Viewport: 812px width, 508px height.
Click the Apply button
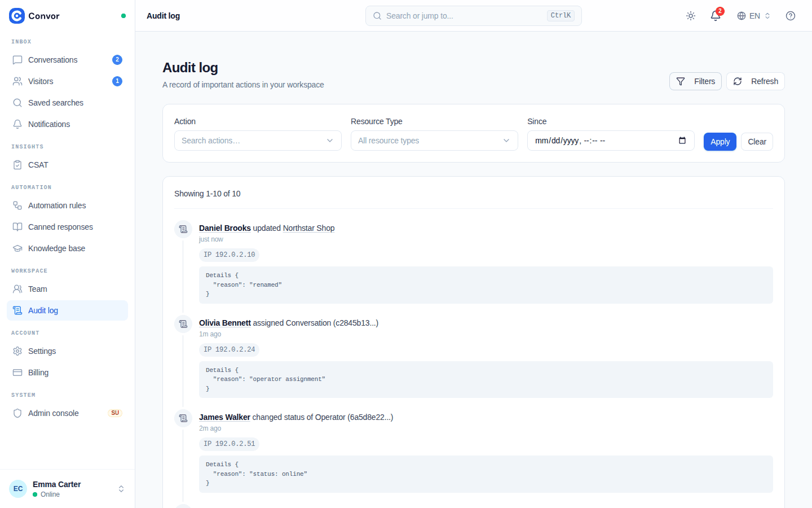[x=720, y=142]
